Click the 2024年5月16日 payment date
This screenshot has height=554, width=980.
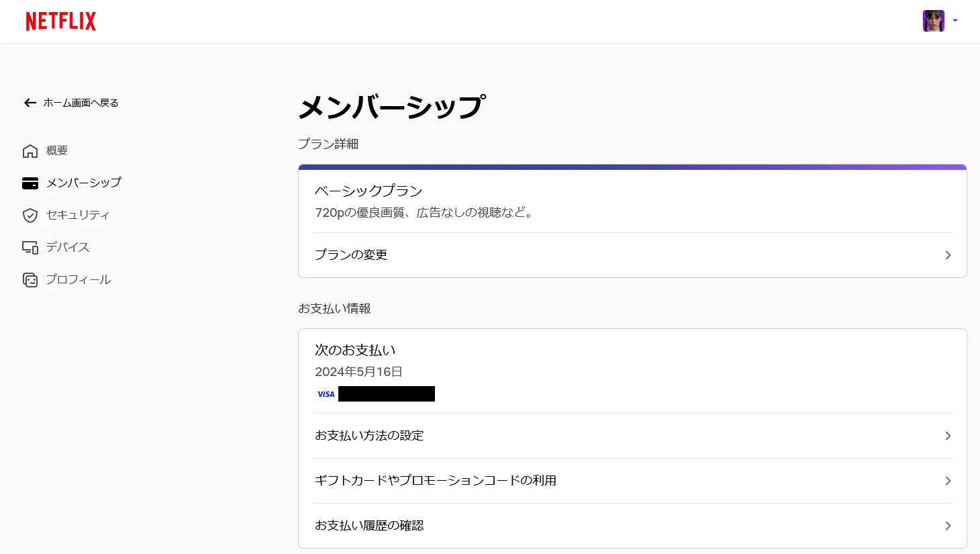(x=358, y=372)
